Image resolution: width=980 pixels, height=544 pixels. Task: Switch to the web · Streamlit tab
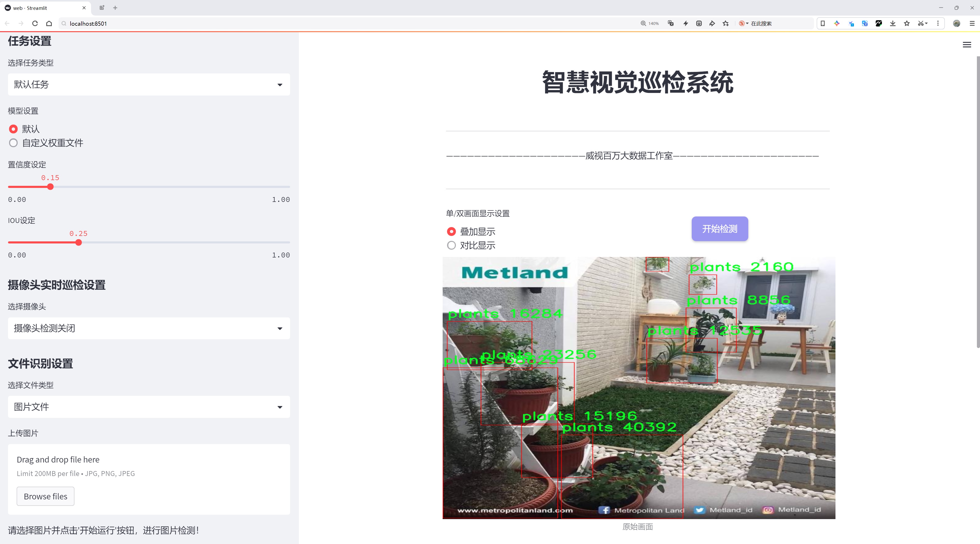coord(46,8)
